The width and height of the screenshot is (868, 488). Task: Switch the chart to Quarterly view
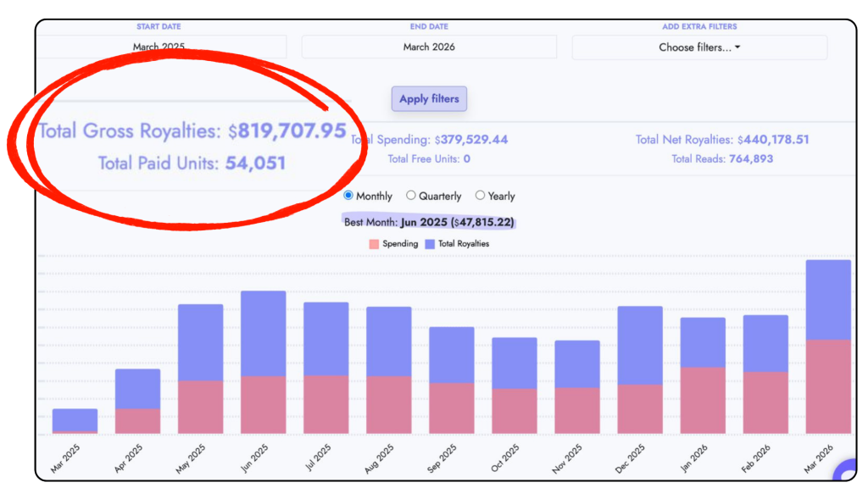[x=411, y=196]
